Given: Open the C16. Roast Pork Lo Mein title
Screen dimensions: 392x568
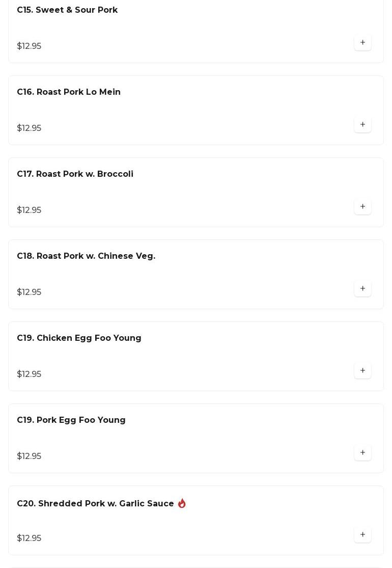Looking at the screenshot, I should tap(69, 92).
